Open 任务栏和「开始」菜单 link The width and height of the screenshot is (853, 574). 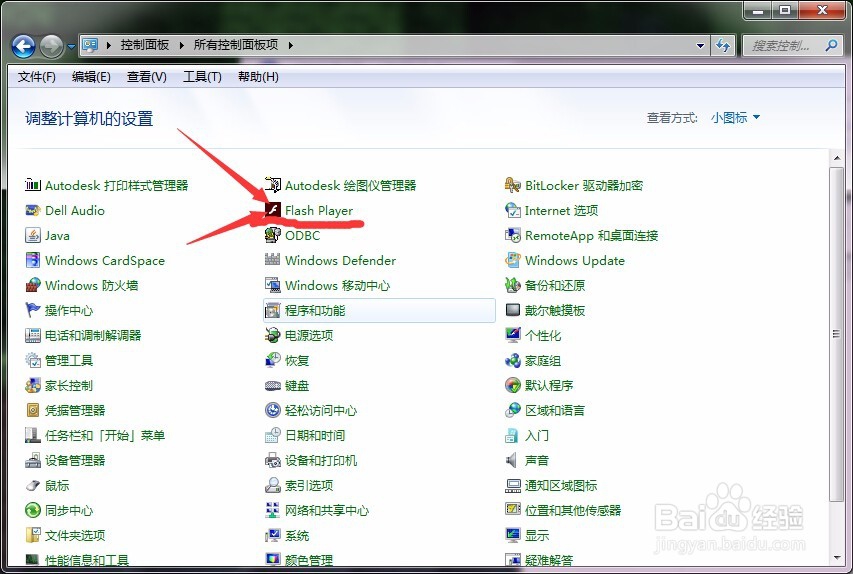click(105, 435)
